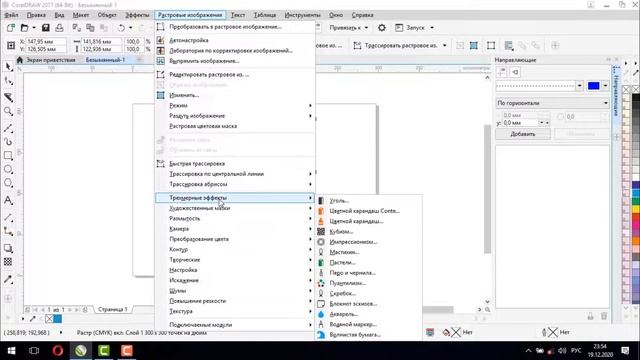Open the Эффекты menu

click(x=137, y=15)
